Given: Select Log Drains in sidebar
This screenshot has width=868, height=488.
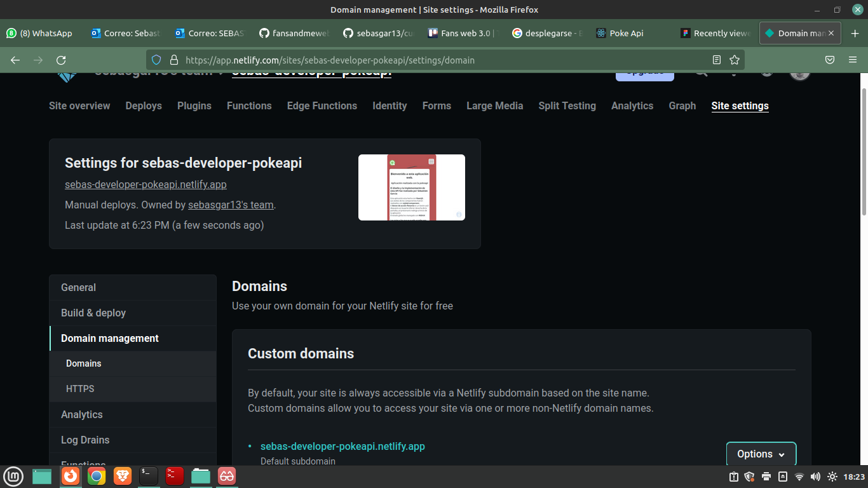Looking at the screenshot, I should tap(133, 440).
